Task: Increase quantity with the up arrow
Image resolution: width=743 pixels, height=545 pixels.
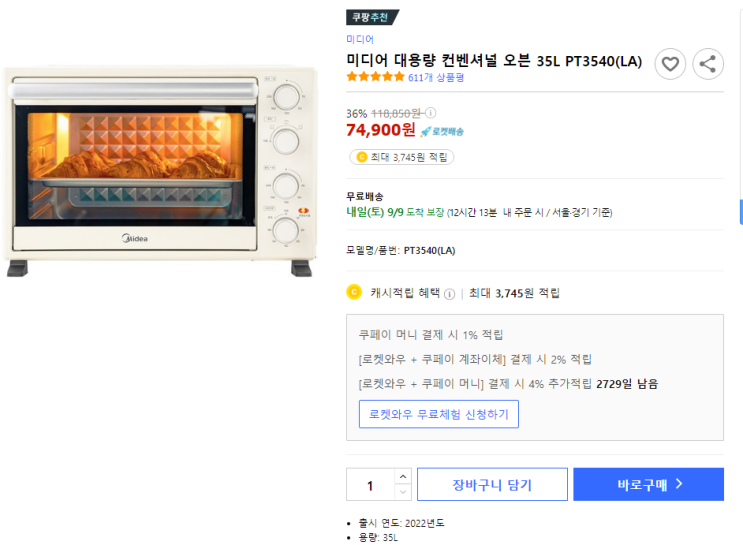Action: 402,476
